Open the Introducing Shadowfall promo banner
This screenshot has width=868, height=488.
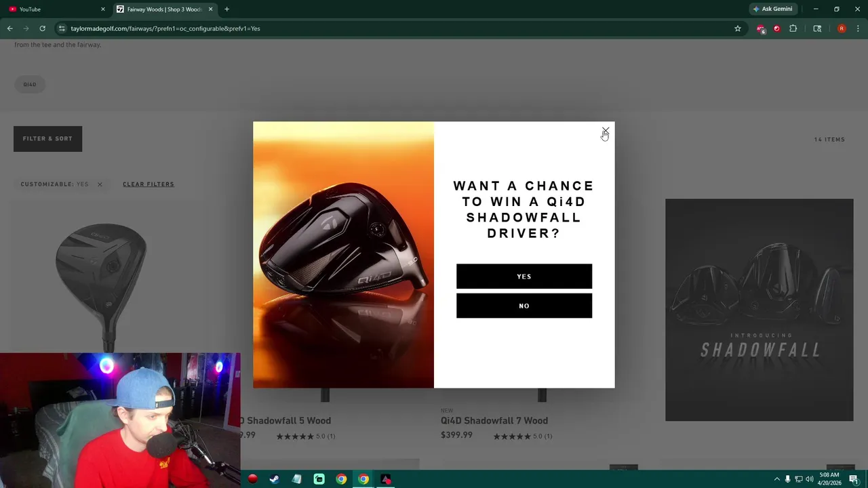(x=759, y=310)
